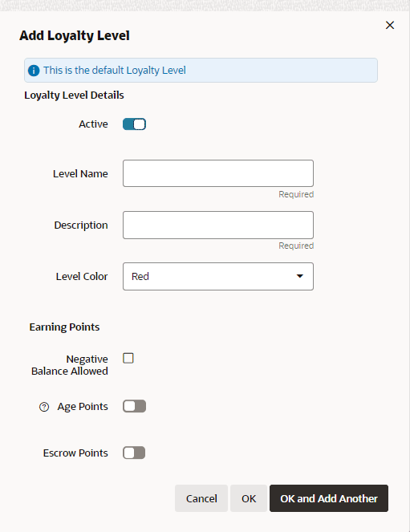
Task: Click the Level Name label
Action: coord(80,173)
